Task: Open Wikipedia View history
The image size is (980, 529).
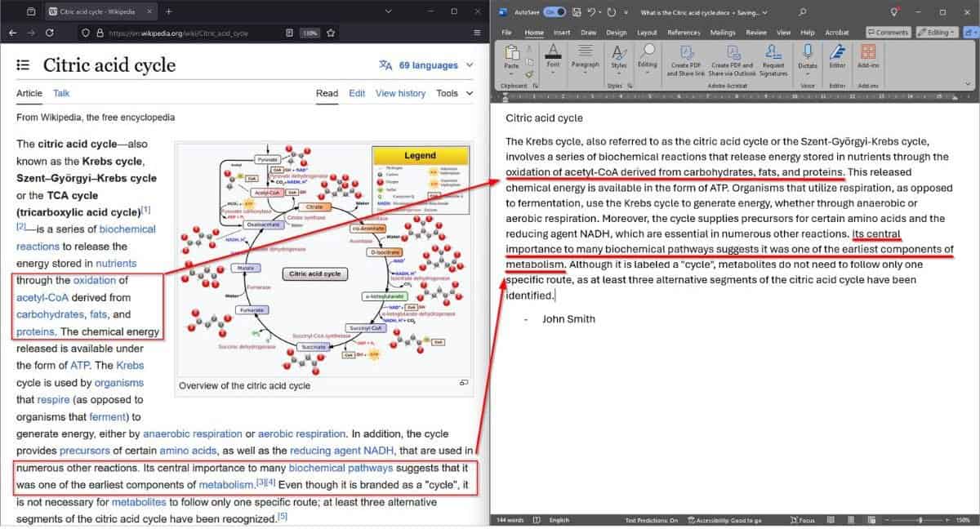Action: click(x=400, y=93)
